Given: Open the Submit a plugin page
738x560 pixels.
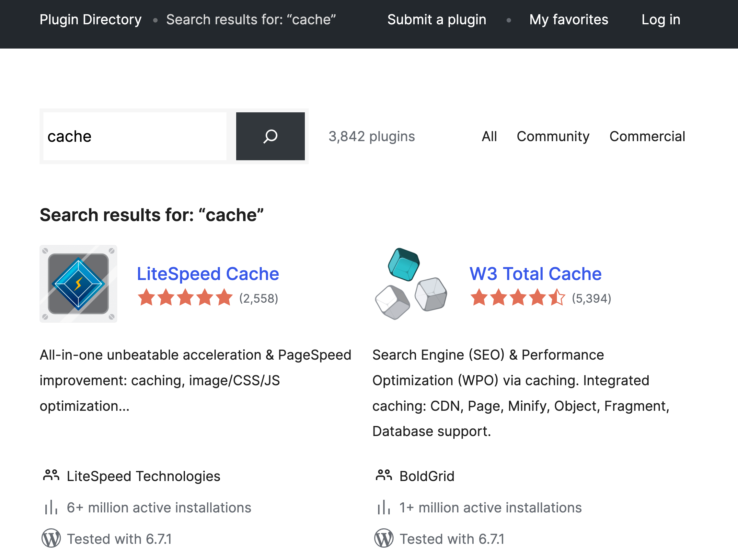Looking at the screenshot, I should pyautogui.click(x=437, y=20).
